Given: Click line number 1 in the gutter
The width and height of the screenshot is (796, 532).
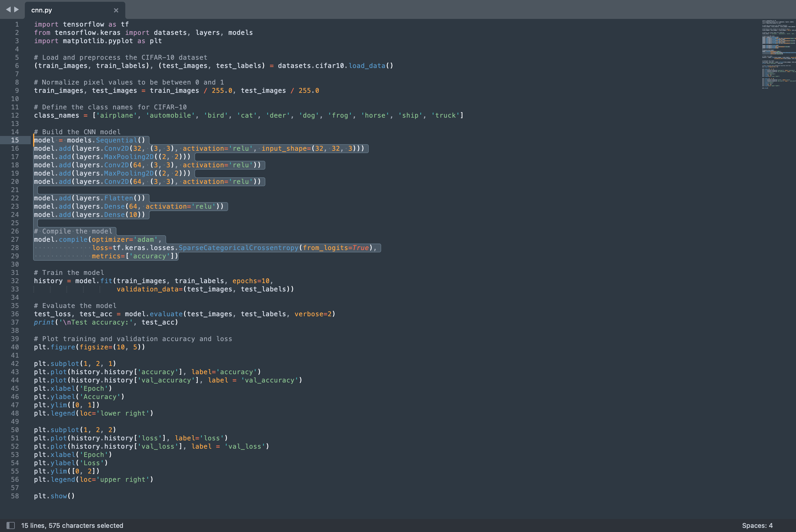Looking at the screenshot, I should tap(17, 25).
